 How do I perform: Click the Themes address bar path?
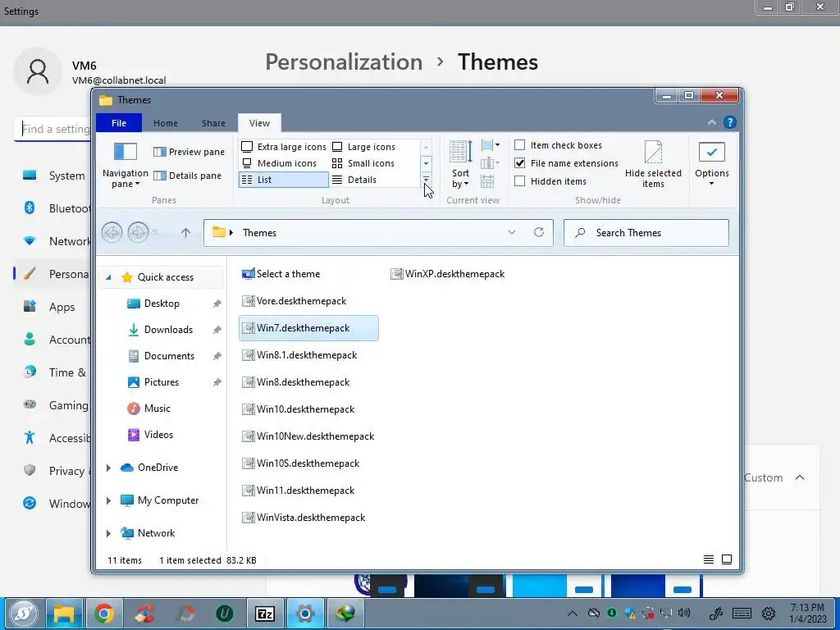point(259,232)
